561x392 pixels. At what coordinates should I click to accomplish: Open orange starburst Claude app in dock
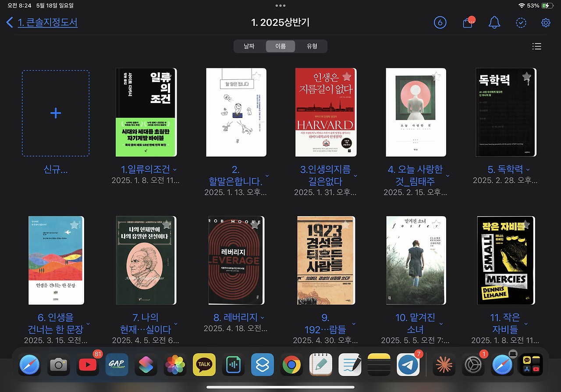click(x=444, y=365)
